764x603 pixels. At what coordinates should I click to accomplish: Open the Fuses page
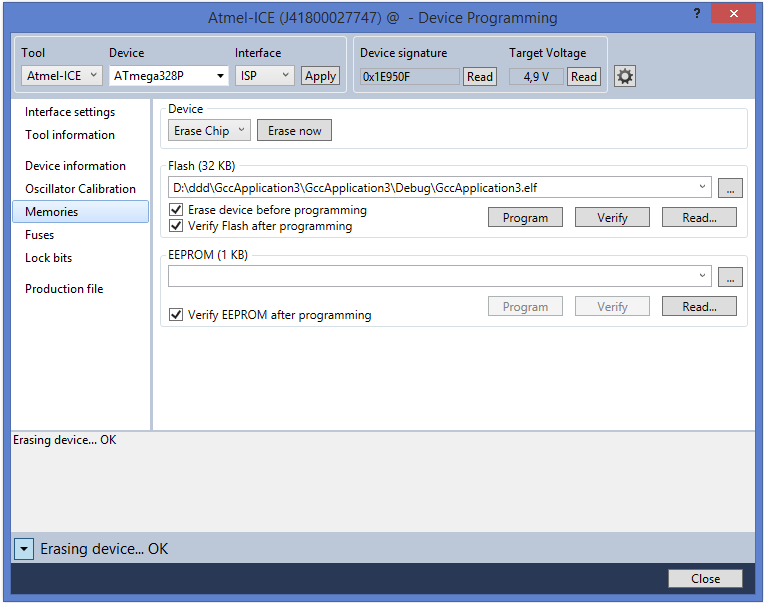click(x=39, y=235)
